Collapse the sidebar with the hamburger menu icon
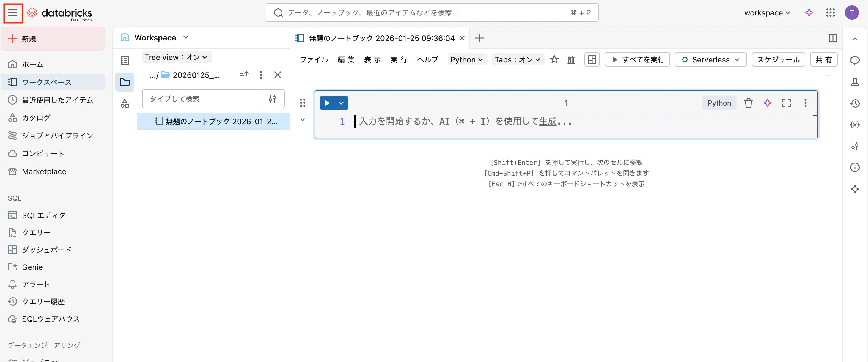868x362 pixels. tap(13, 13)
